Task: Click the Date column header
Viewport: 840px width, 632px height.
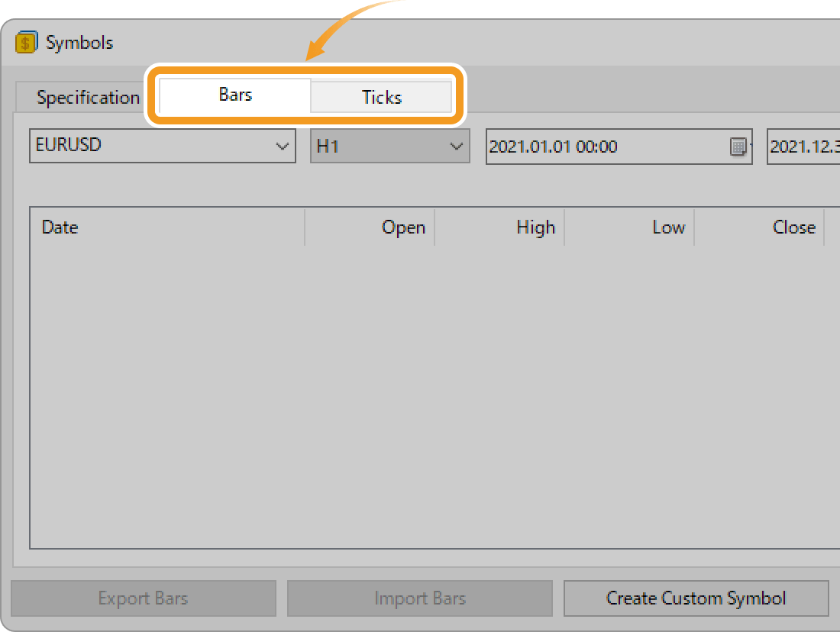Action: tap(167, 227)
